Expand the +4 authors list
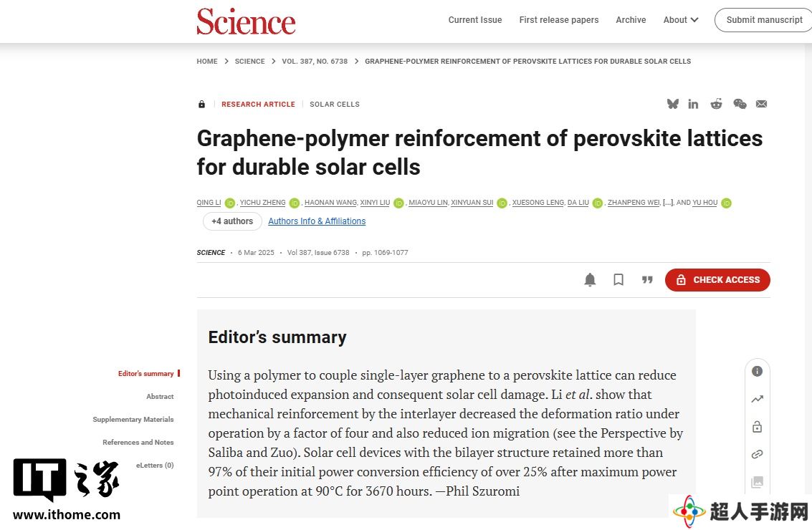Screen dimensions: 812x530 pyautogui.click(x=232, y=221)
